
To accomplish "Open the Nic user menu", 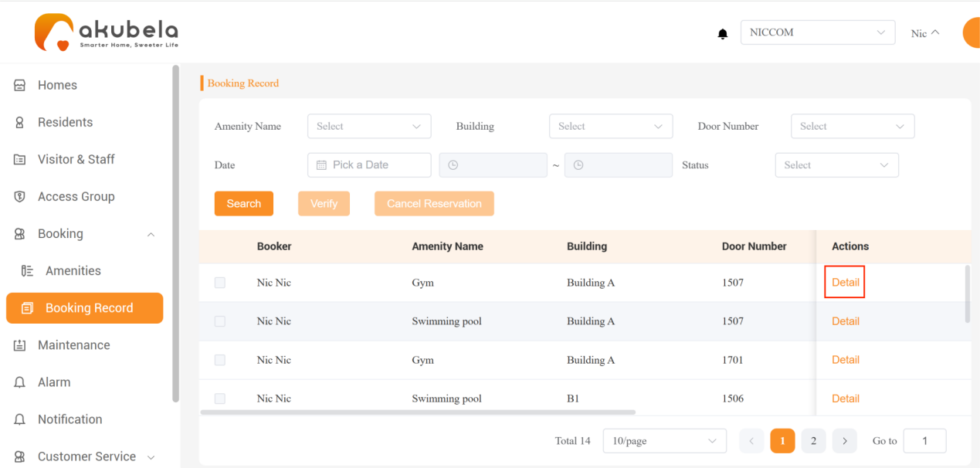I will [925, 33].
